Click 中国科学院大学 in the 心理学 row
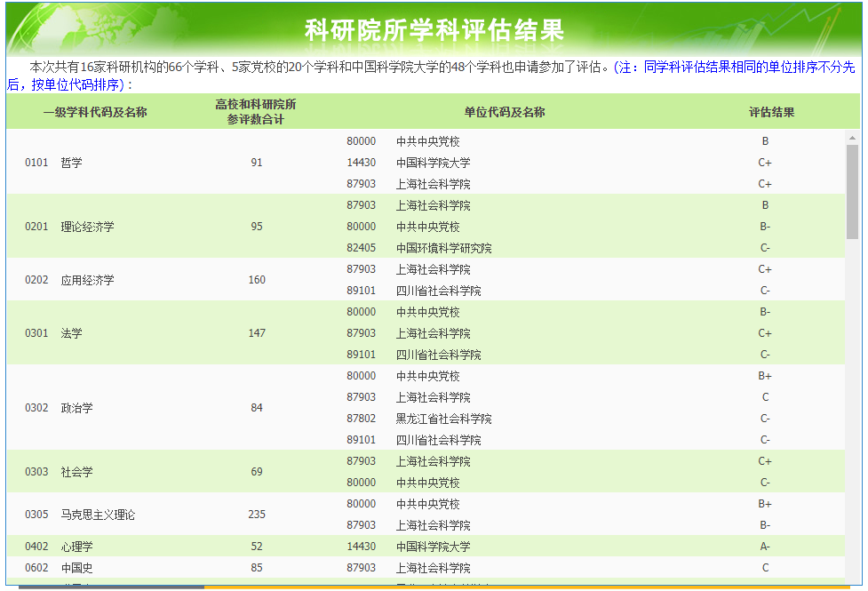 (x=434, y=547)
